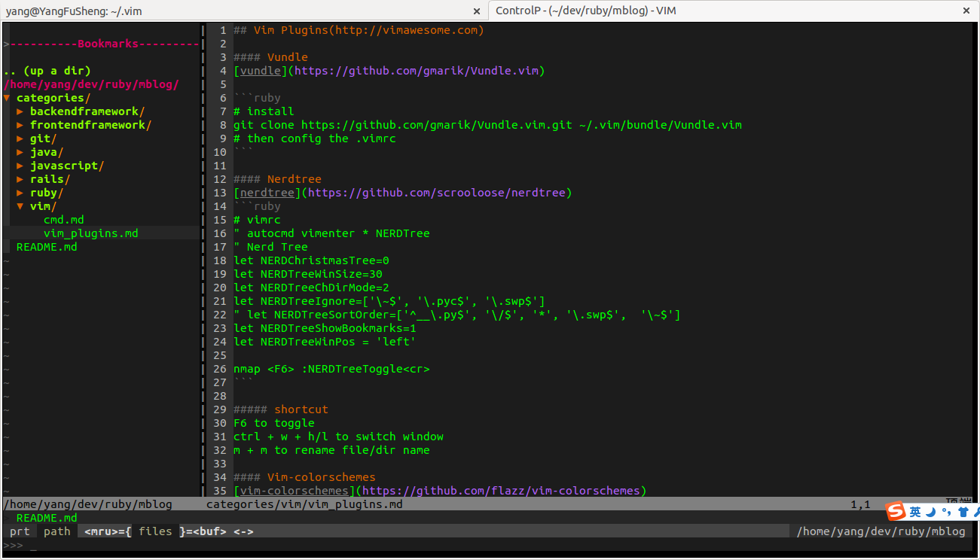Click the CtrlP '>>>' prompt input
This screenshot has width=980, height=560.
tap(20, 545)
